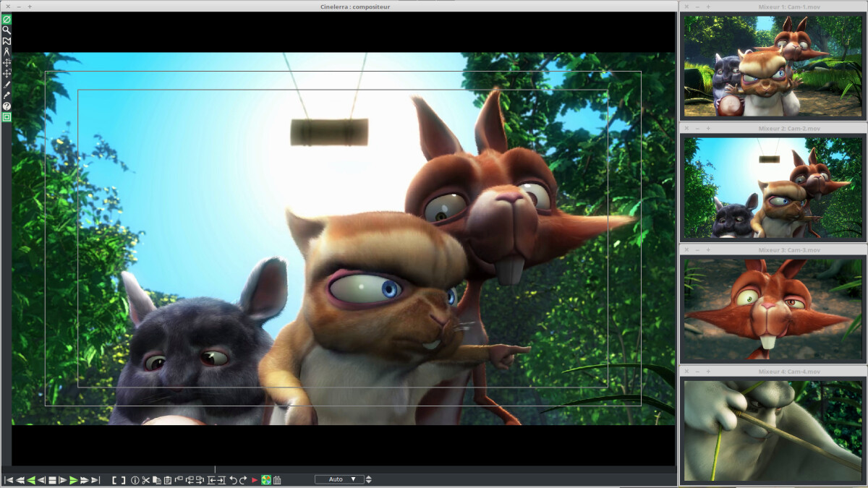Click the scissors cut icon
The width and height of the screenshot is (868, 488).
(x=145, y=479)
